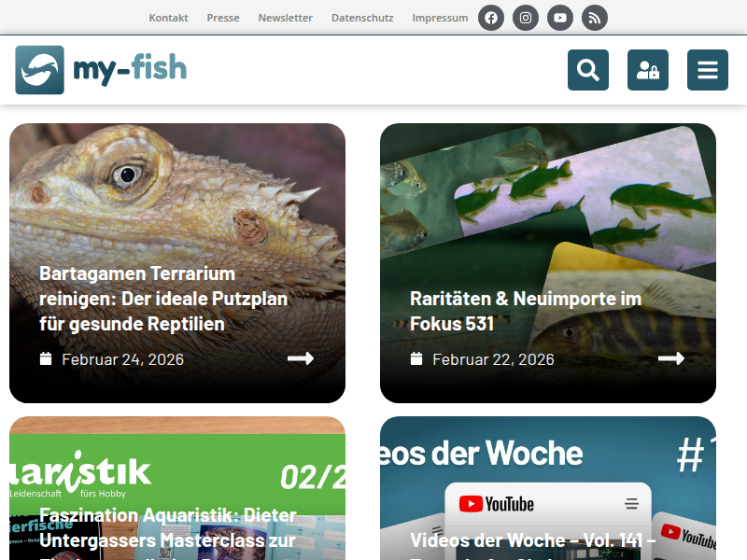Open the member login icon
Screen dimensions: 747x560
[648, 70]
